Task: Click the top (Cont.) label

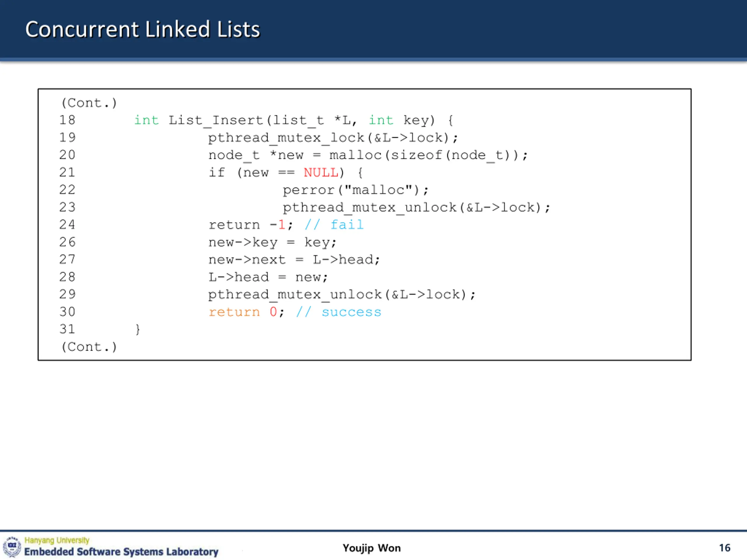Action: 89,103
